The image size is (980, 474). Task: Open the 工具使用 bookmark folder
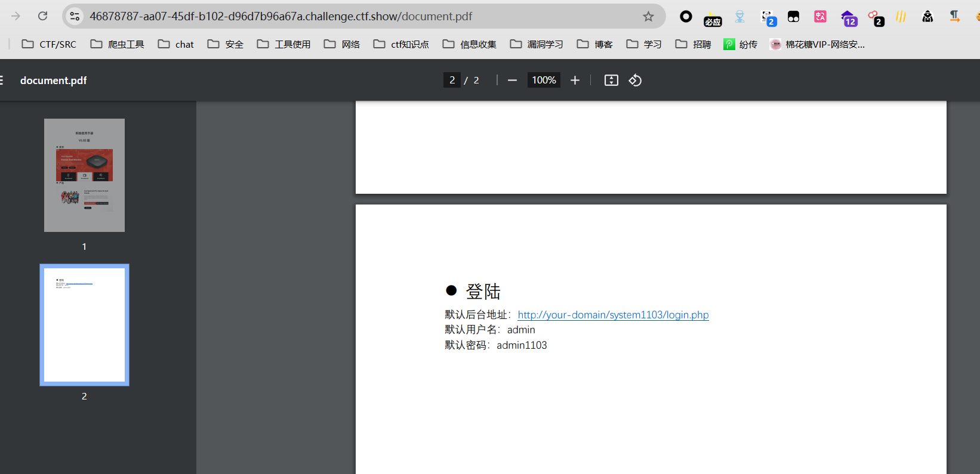(x=283, y=44)
